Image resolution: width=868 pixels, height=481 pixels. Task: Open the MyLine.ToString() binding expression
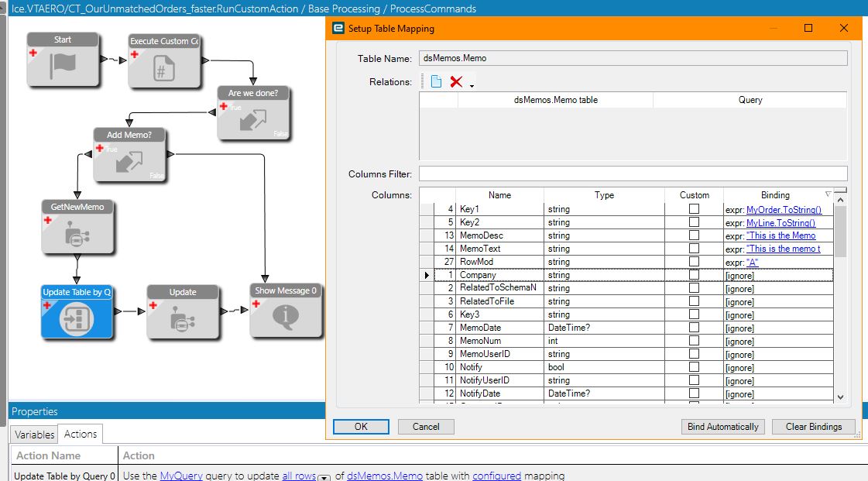(x=781, y=223)
